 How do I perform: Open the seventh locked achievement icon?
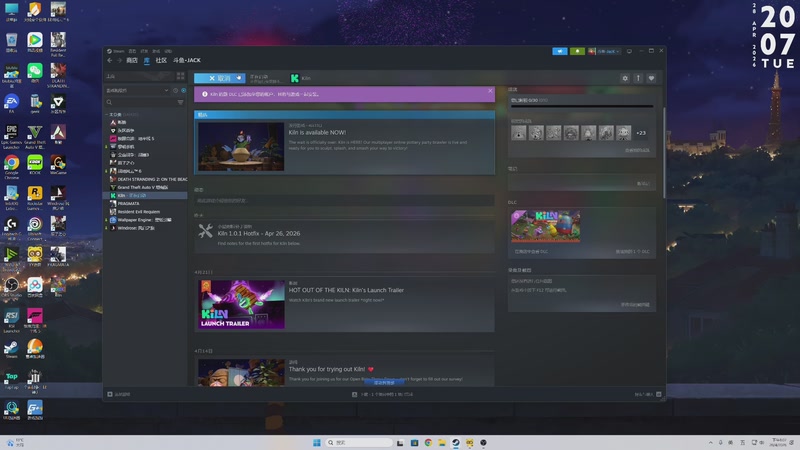click(623, 133)
